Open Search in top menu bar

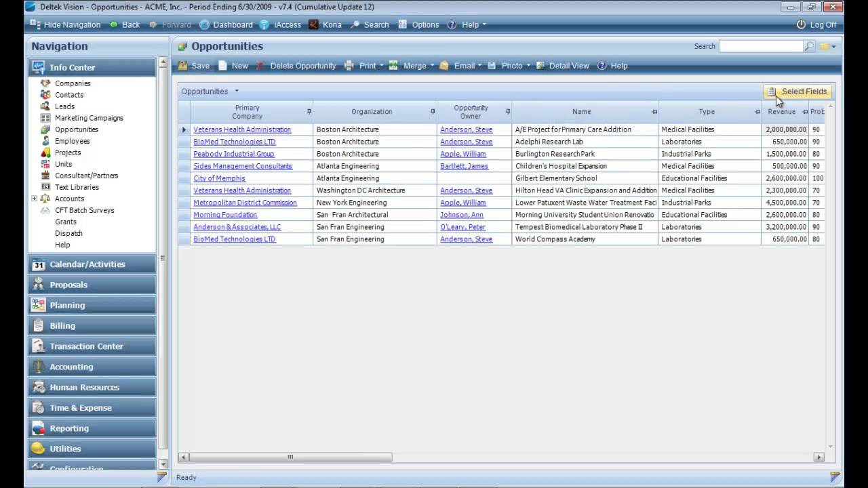click(x=370, y=24)
